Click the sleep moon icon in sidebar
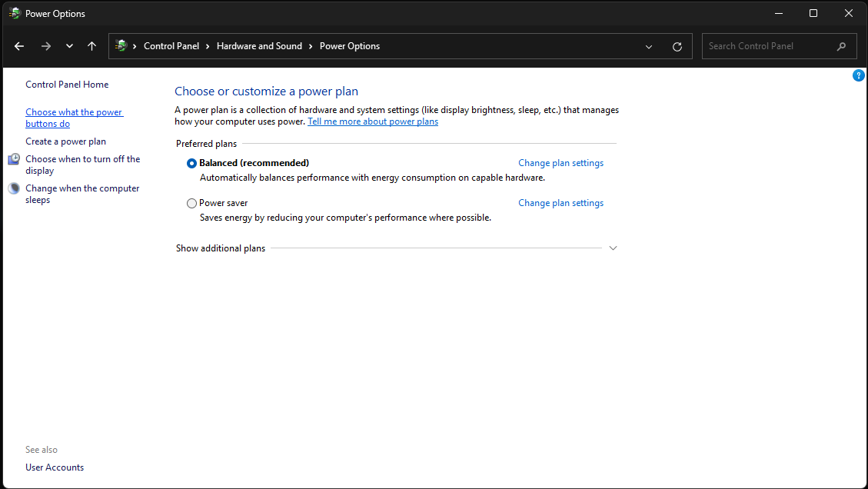The image size is (868, 489). [14, 188]
